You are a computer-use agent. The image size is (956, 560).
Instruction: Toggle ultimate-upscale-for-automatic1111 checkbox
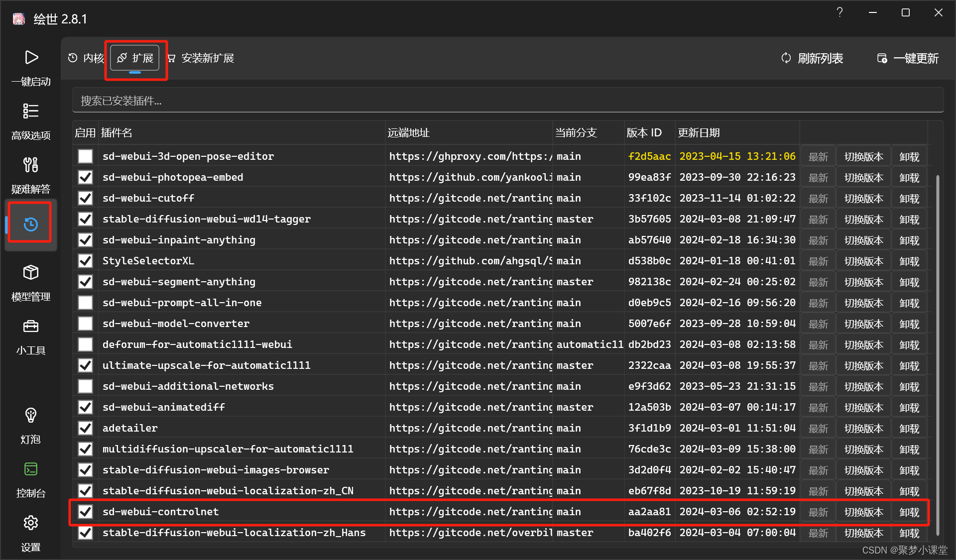point(85,365)
